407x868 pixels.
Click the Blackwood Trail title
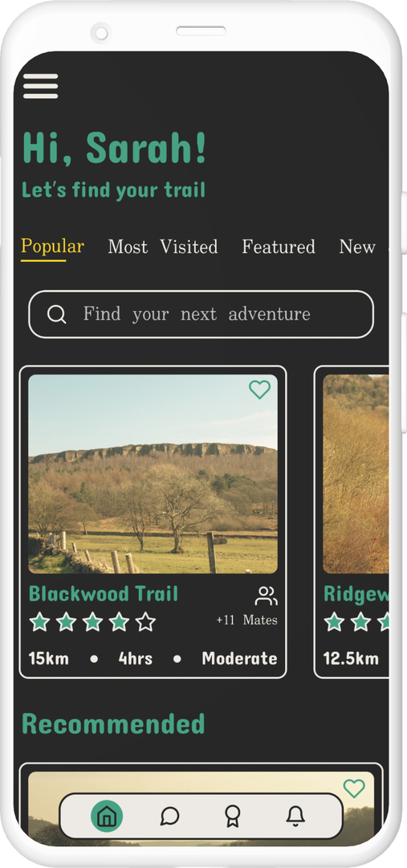click(x=104, y=594)
